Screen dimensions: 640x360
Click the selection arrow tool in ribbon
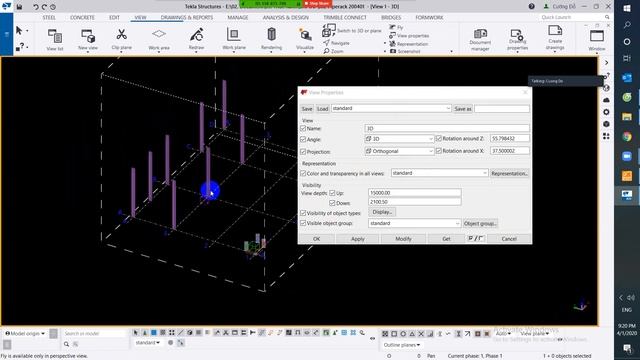[x=19, y=31]
